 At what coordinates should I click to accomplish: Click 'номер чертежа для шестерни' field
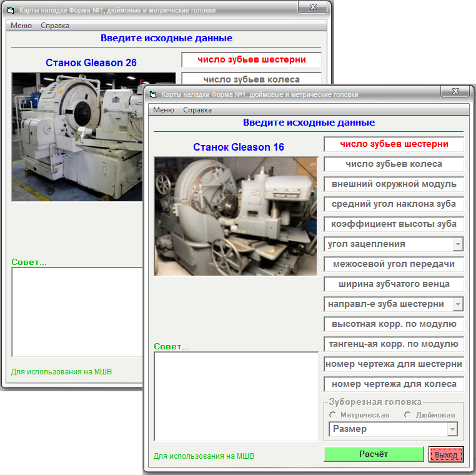[x=394, y=364]
